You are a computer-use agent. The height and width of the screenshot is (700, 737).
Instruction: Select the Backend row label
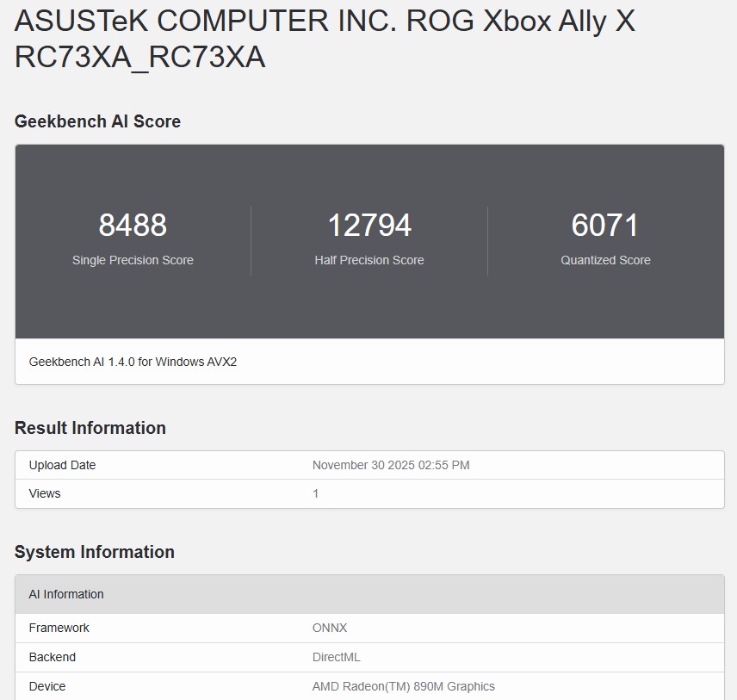pos(53,657)
